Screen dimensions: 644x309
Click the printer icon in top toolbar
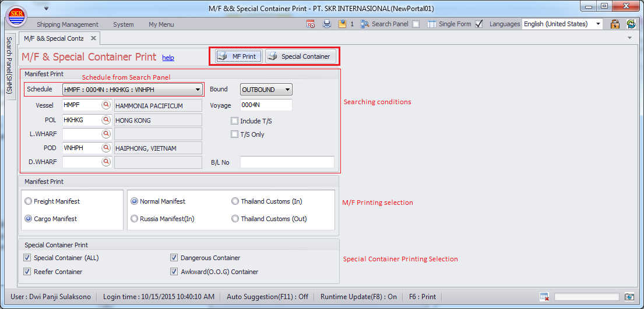(327, 24)
